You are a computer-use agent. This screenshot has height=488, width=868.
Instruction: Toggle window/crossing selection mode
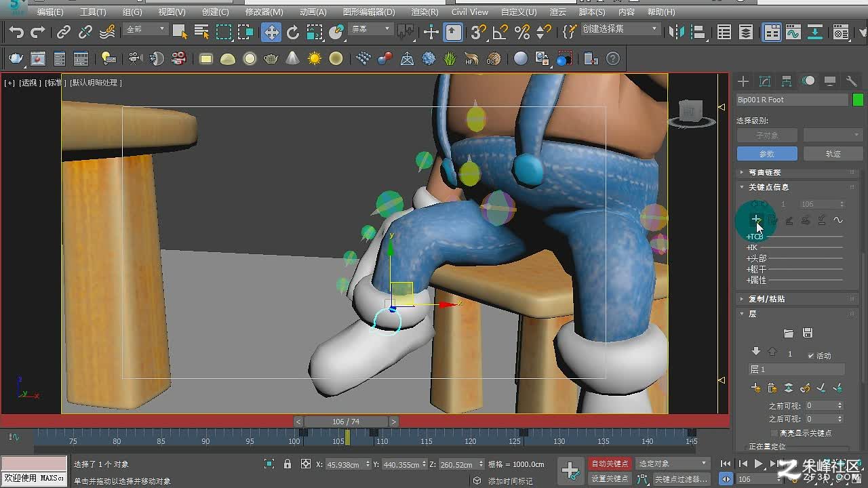245,32
